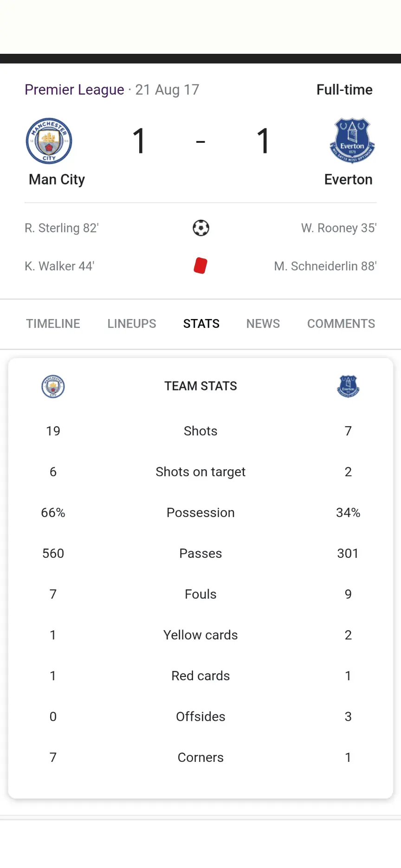This screenshot has width=401, height=868.
Task: Tap K. Walker 44' red card entry
Action: 59,266
